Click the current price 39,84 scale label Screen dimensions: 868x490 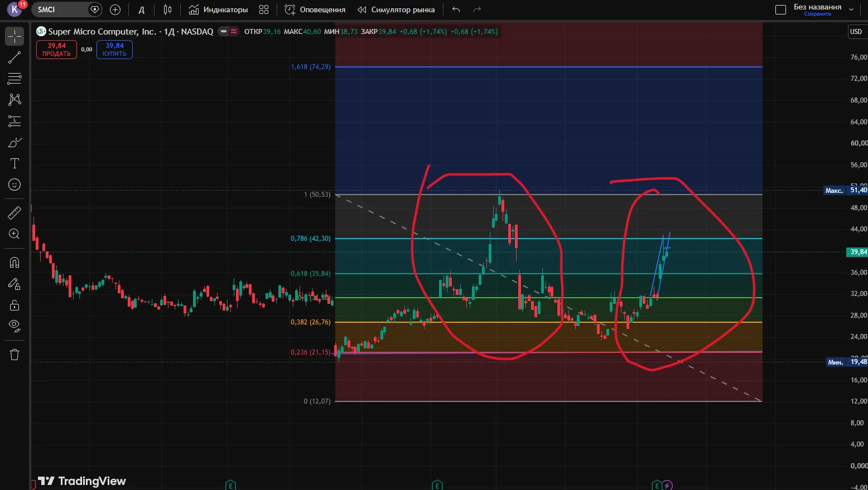pos(857,252)
